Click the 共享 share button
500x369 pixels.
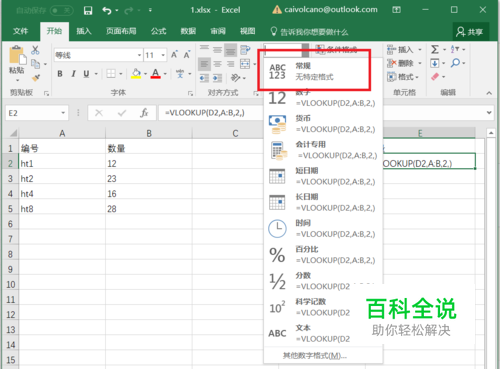(x=470, y=32)
